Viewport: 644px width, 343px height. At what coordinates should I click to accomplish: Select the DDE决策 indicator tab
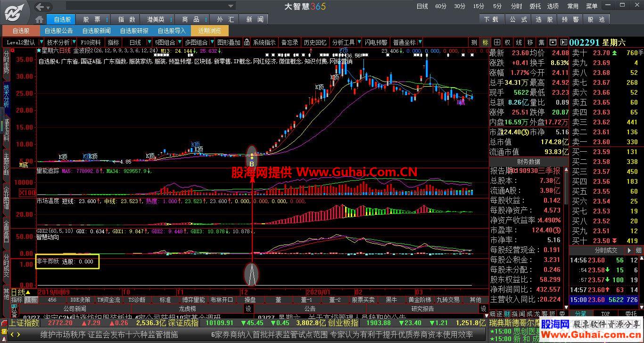click(80, 300)
